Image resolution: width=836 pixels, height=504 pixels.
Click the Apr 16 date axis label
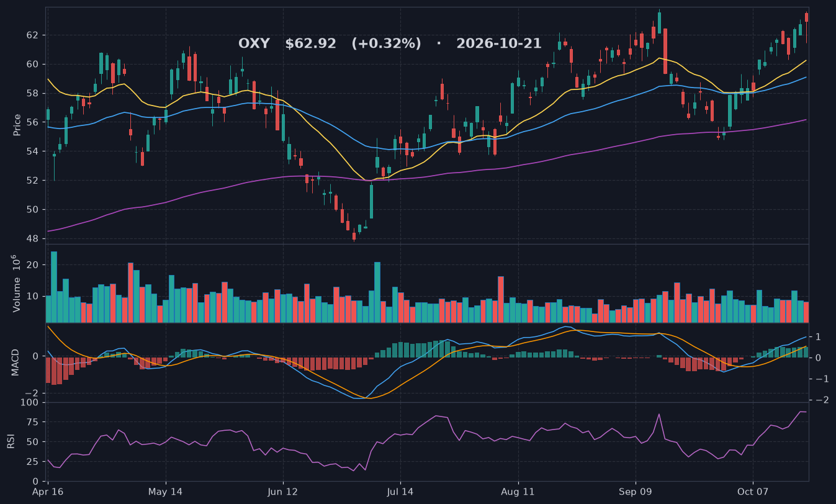[x=48, y=492]
